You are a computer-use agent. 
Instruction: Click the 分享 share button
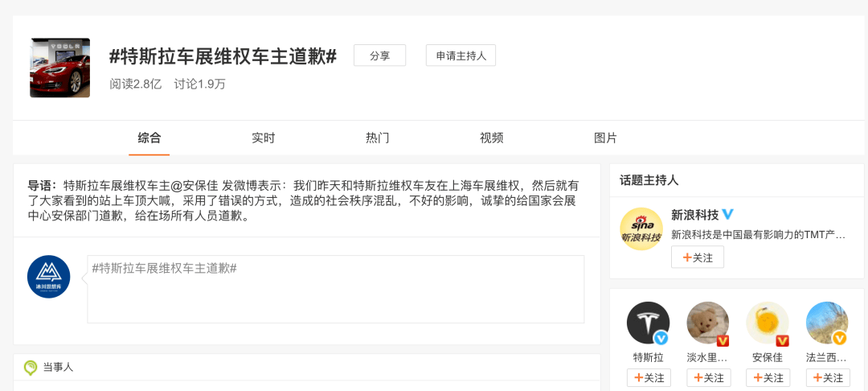point(379,56)
